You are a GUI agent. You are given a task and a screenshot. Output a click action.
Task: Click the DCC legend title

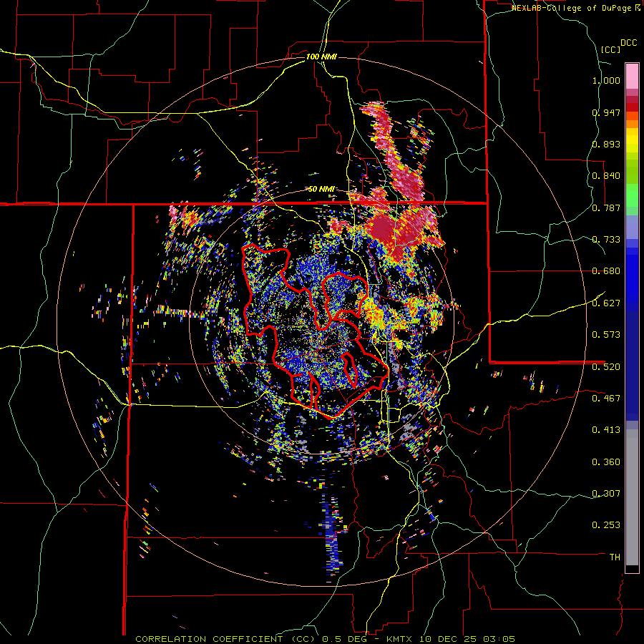[628, 43]
